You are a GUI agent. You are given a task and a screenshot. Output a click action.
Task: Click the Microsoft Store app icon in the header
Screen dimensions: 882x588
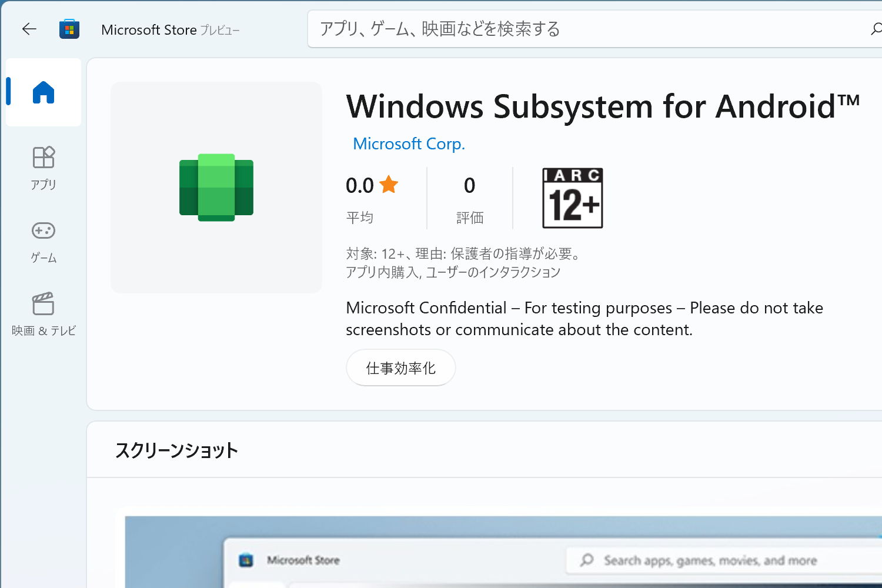click(69, 29)
